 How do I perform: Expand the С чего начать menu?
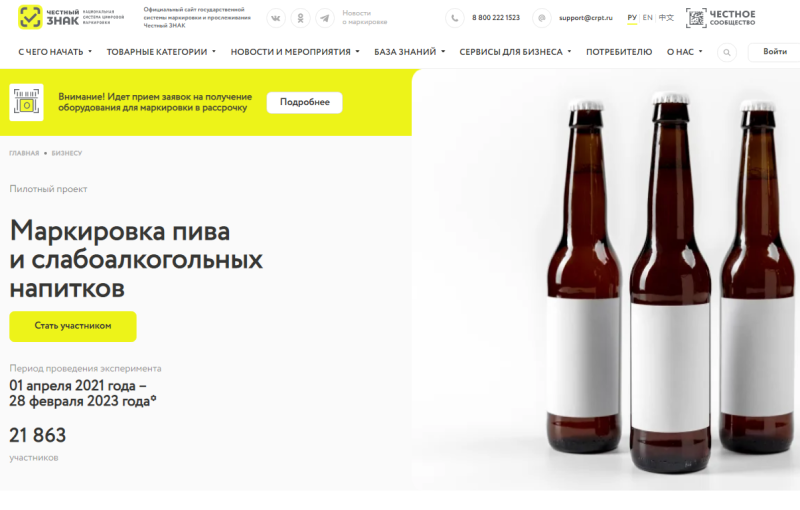pos(55,52)
